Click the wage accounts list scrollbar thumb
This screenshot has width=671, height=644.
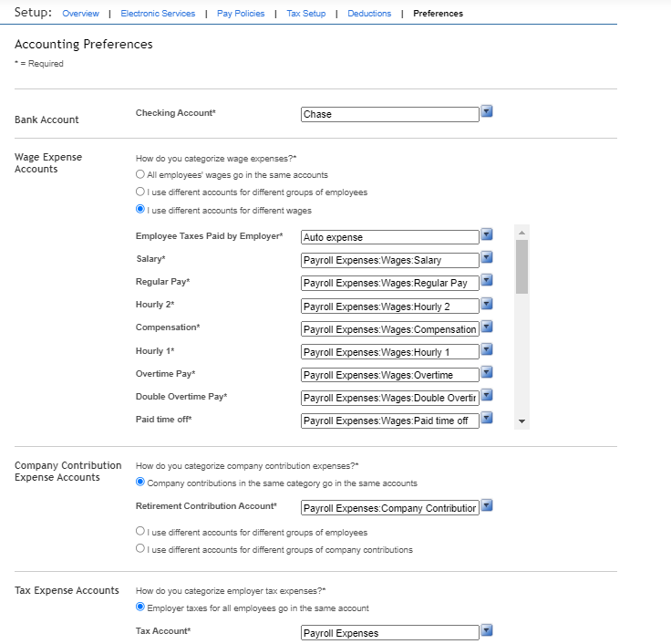(x=521, y=266)
